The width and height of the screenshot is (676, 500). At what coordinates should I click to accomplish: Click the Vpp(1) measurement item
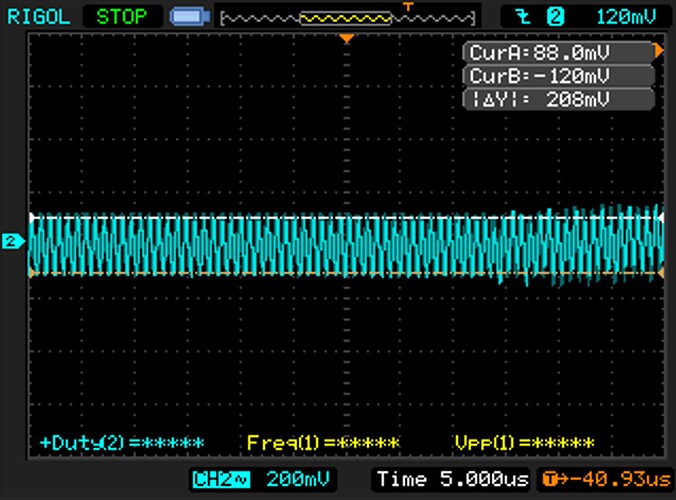[x=523, y=442]
